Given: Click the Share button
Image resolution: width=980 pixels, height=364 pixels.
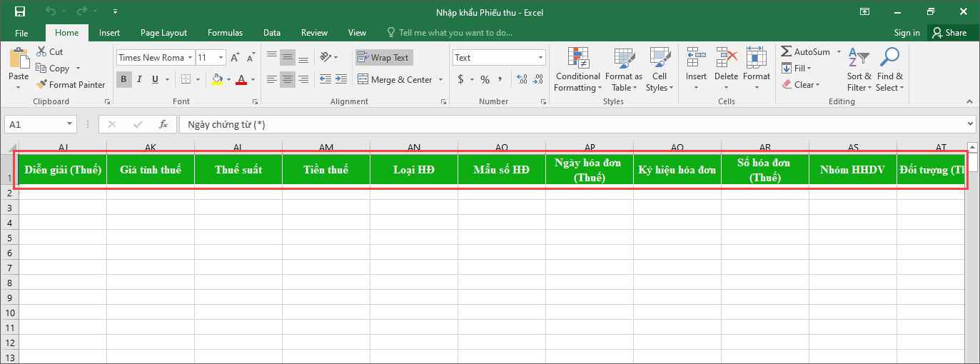Looking at the screenshot, I should tap(949, 33).
